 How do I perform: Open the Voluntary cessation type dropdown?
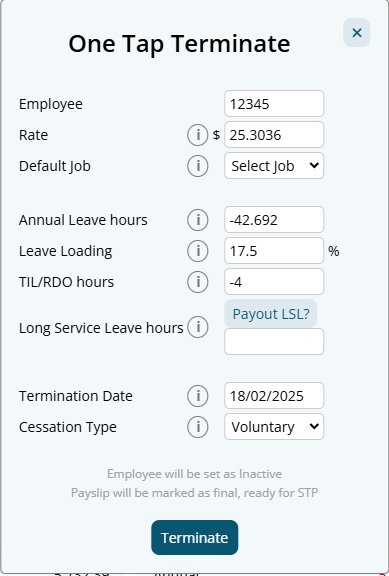coord(274,426)
